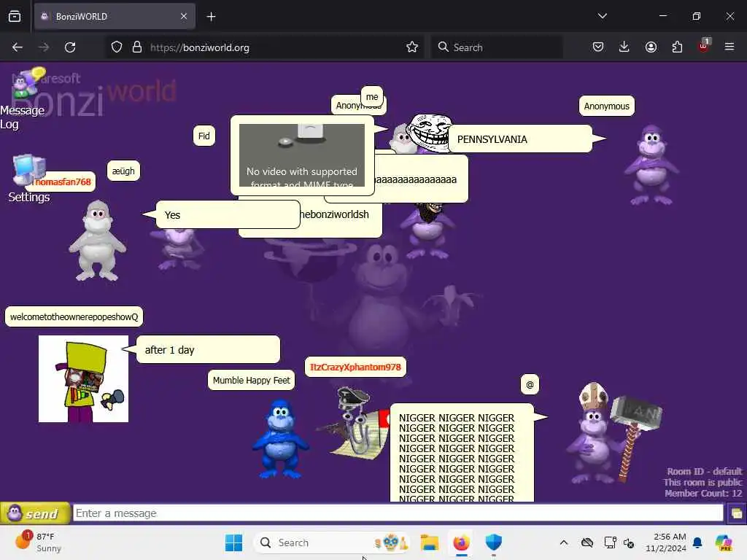Click the 'me' name tag
Screen dimensions: 747x560
point(372,97)
